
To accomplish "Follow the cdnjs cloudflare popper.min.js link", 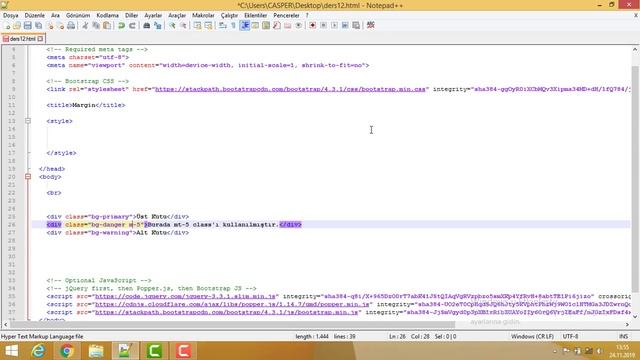I will [232, 304].
